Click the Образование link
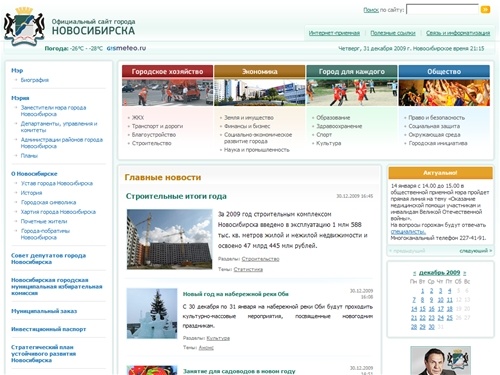 coord(333,118)
